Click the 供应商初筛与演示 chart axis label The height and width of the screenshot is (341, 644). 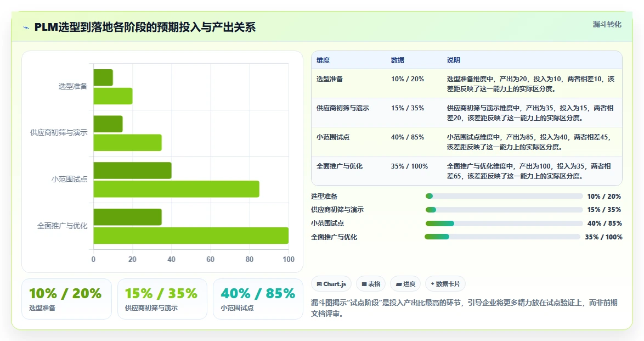59,132
